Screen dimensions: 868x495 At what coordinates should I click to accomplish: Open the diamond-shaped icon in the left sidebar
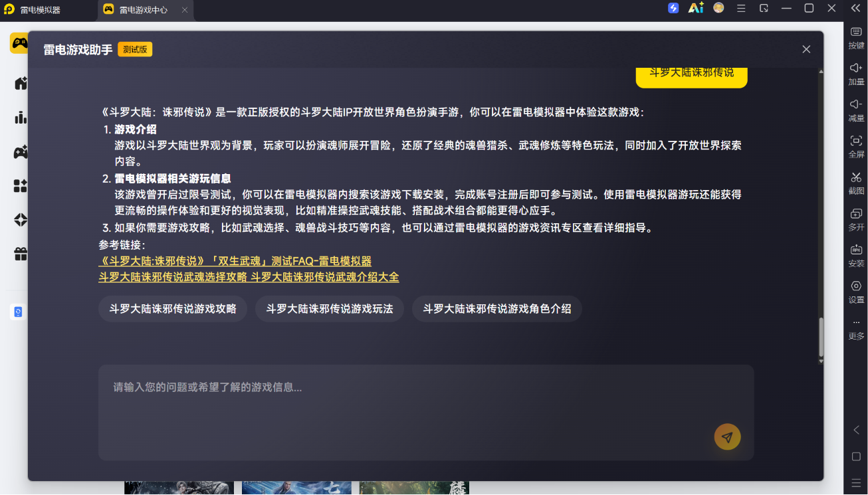pyautogui.click(x=21, y=220)
